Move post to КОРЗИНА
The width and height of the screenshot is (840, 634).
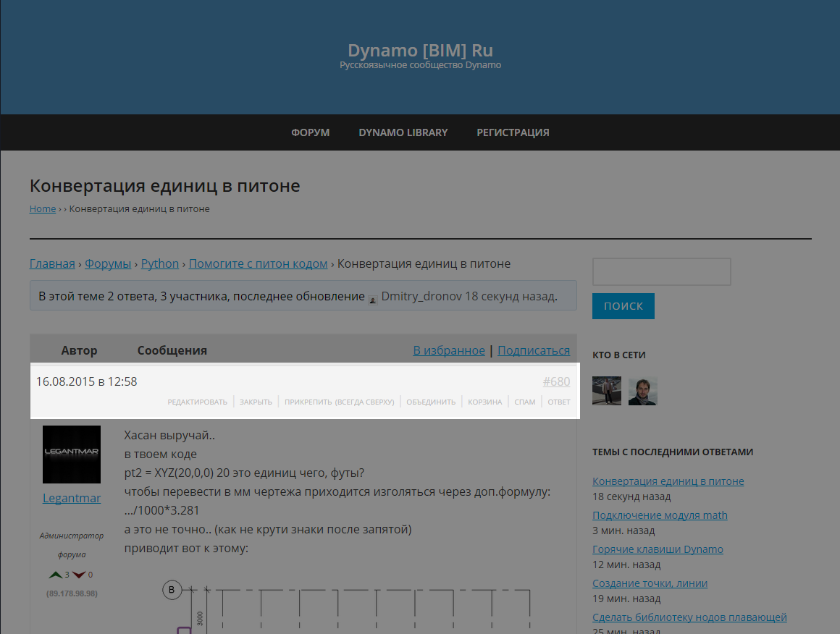pyautogui.click(x=485, y=402)
